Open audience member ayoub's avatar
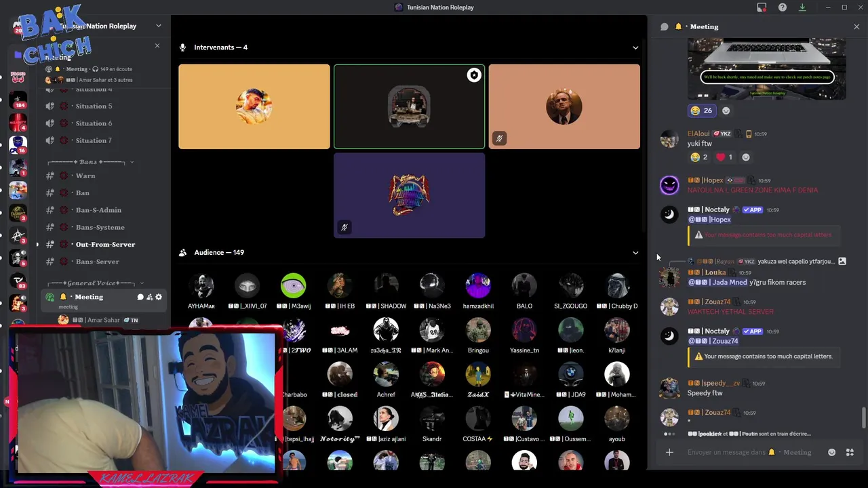 (x=616, y=418)
